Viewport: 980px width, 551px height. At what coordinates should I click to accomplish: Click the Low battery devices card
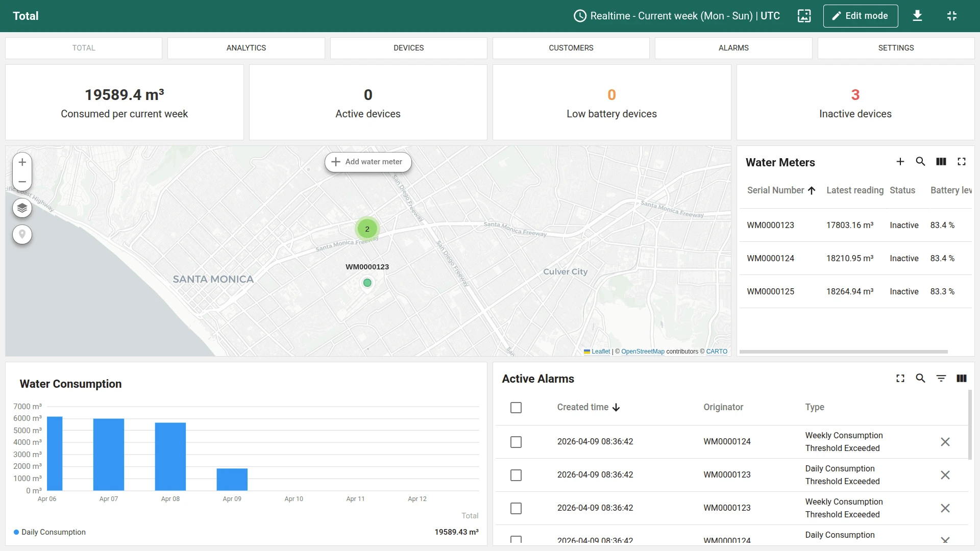click(611, 103)
